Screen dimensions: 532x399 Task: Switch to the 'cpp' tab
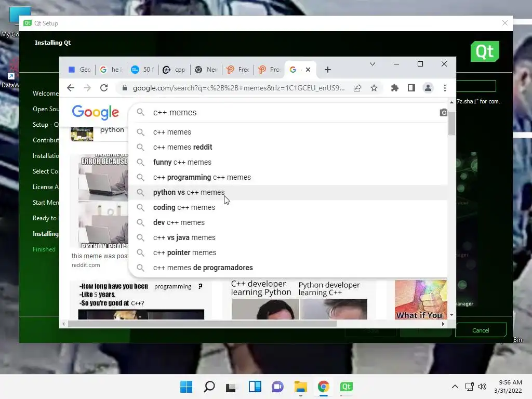pos(175,70)
